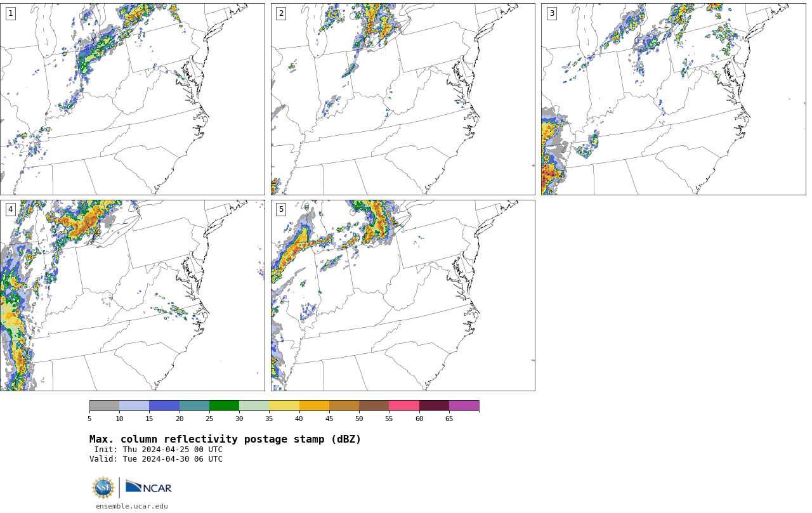The width and height of the screenshot is (812, 513).
Task: Click the maroon 60-65 dBZ swatch
Action: (x=434, y=406)
